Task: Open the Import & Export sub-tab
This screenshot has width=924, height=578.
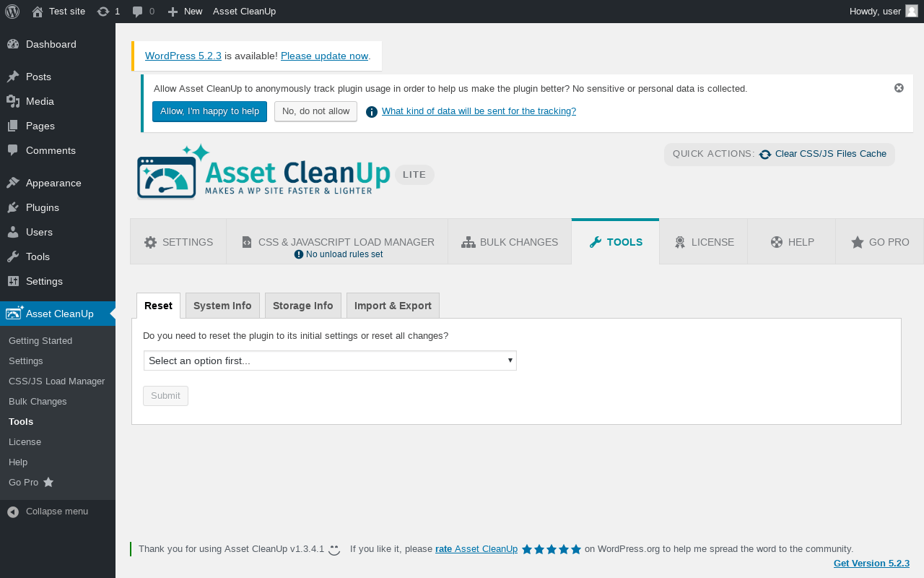Action: click(393, 306)
